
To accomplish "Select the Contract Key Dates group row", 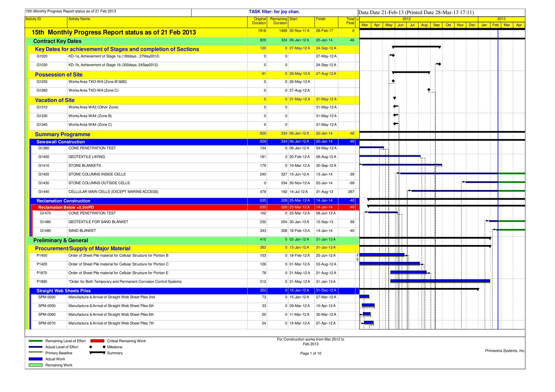I will [193, 41].
